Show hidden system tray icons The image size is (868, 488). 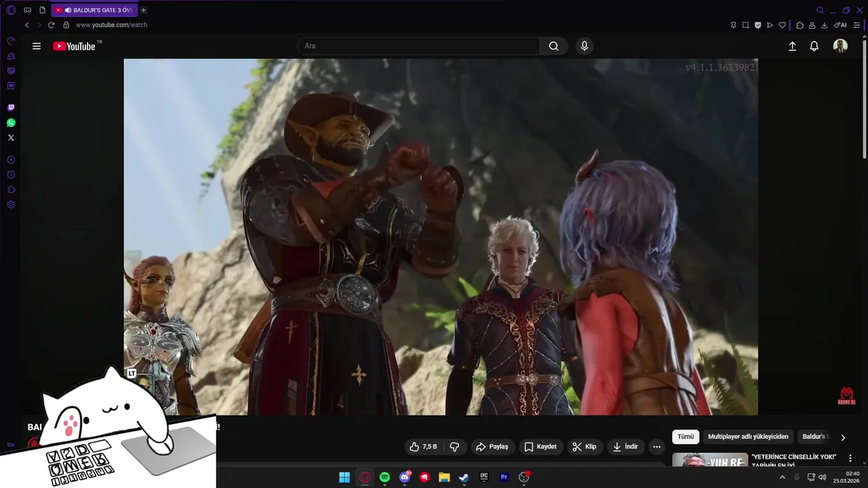(782, 477)
